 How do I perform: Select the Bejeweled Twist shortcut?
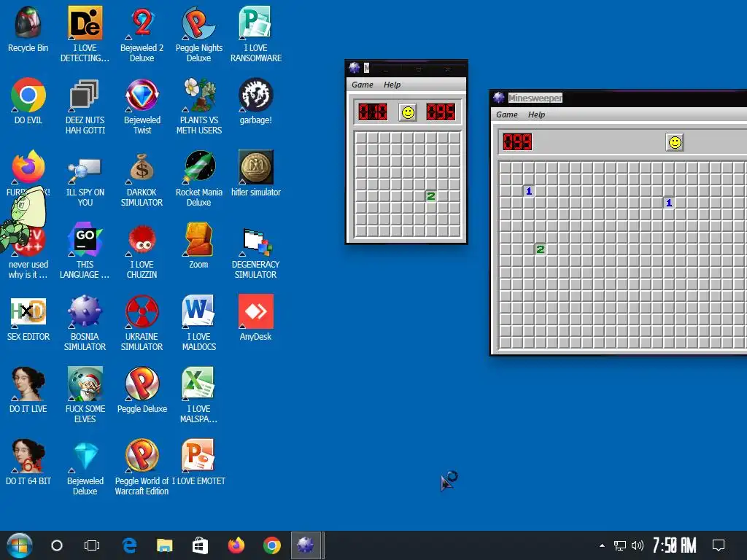click(x=142, y=95)
